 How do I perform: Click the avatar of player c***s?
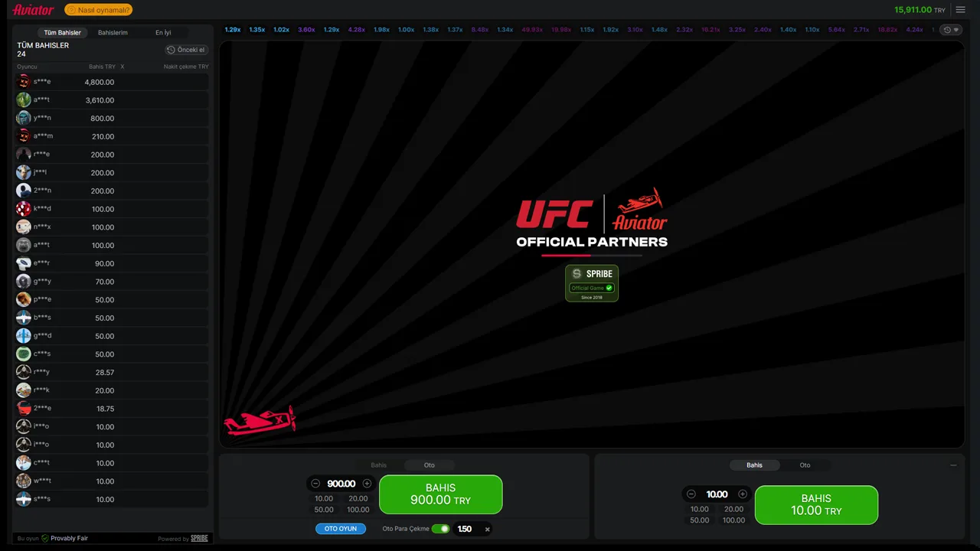click(x=24, y=354)
